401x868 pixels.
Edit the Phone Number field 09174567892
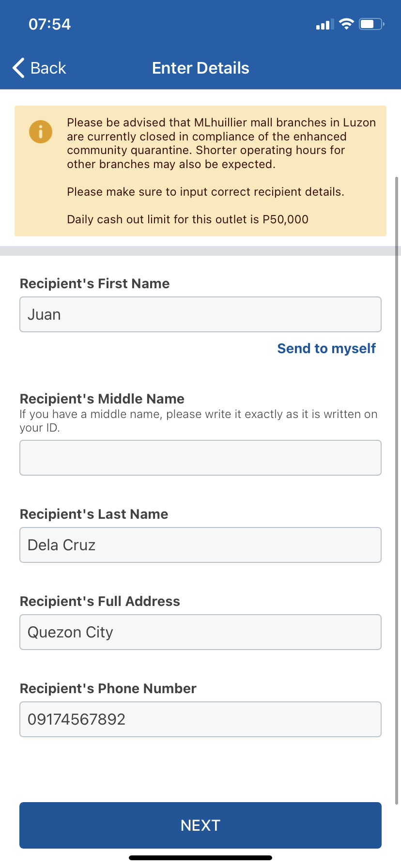click(200, 719)
